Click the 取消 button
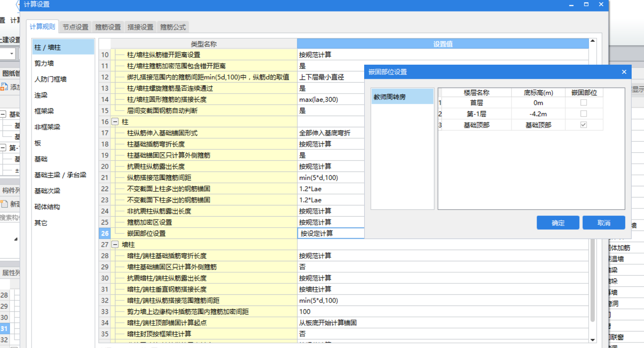644x348 pixels. click(604, 223)
